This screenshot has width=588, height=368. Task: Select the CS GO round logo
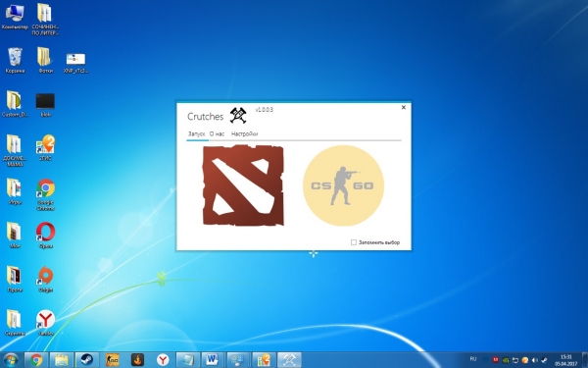point(343,185)
